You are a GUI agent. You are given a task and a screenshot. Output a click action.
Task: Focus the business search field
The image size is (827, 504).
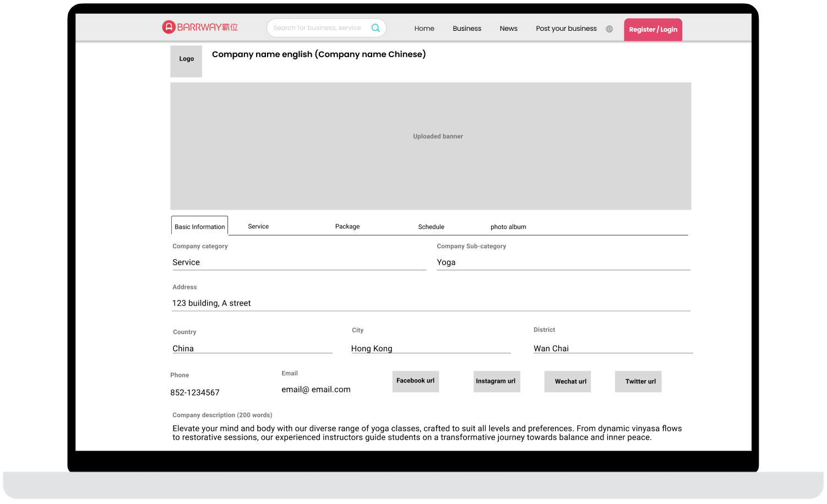tap(317, 28)
